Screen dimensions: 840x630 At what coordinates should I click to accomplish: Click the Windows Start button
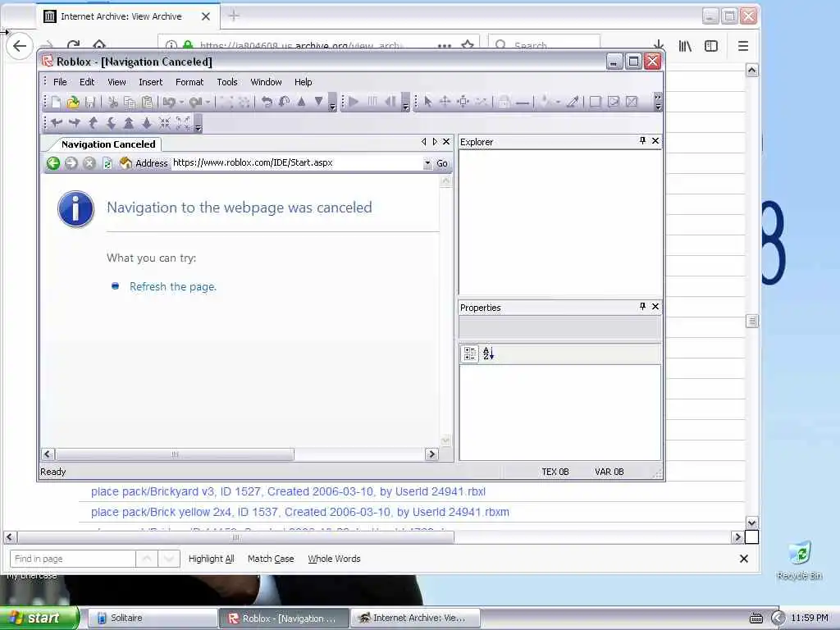pyautogui.click(x=39, y=618)
